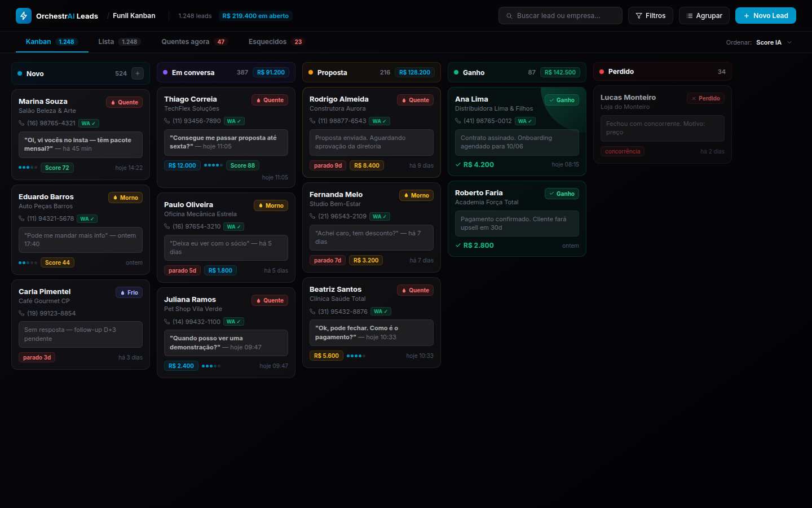Click the phone icon on Ana Lima card
Viewport: 812px width, 508px height.
tap(458, 121)
